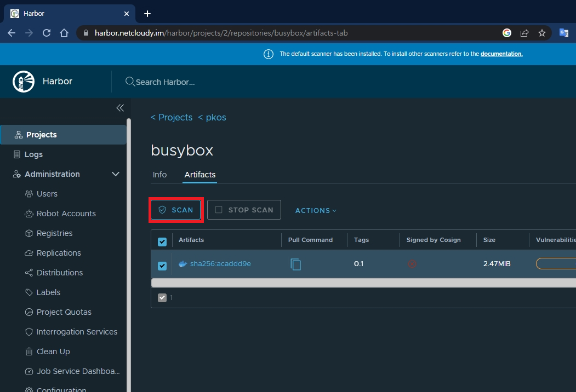Open the Actions dropdown
Image resolution: width=576 pixels, height=392 pixels.
click(316, 211)
